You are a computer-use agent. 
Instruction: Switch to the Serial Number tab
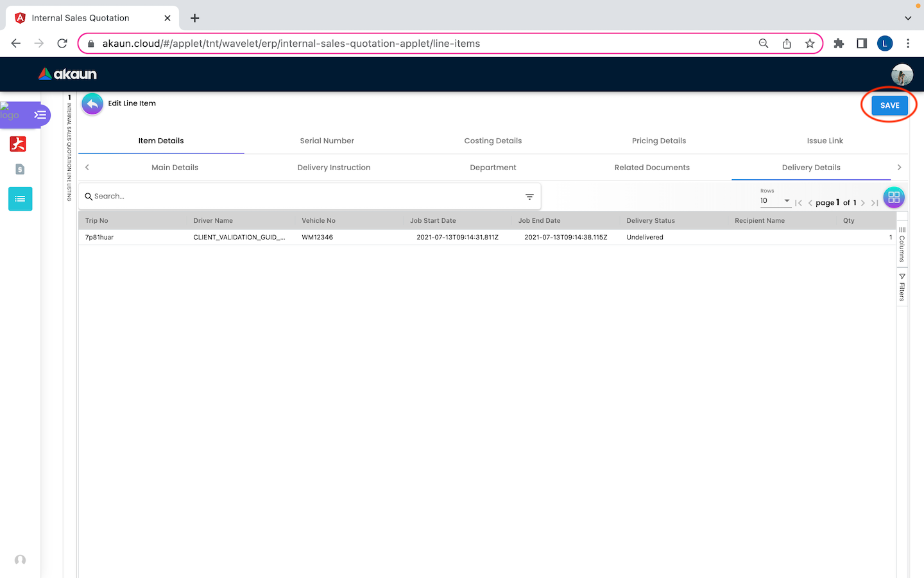(327, 141)
